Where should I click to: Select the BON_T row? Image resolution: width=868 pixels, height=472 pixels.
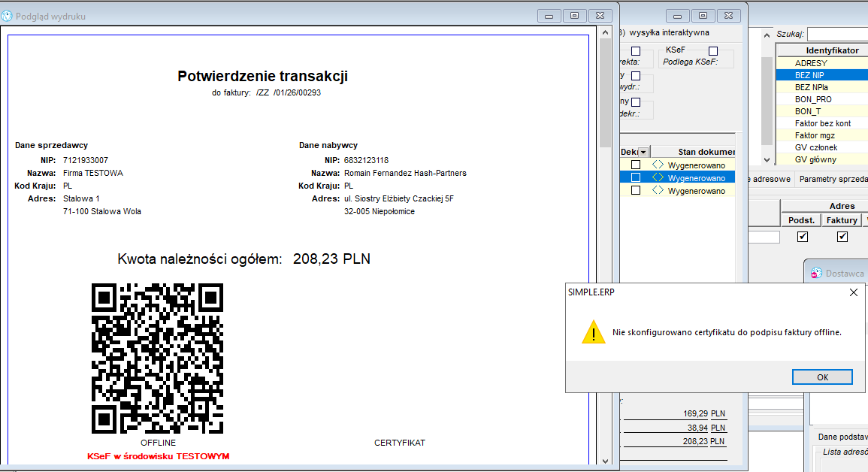[823, 111]
